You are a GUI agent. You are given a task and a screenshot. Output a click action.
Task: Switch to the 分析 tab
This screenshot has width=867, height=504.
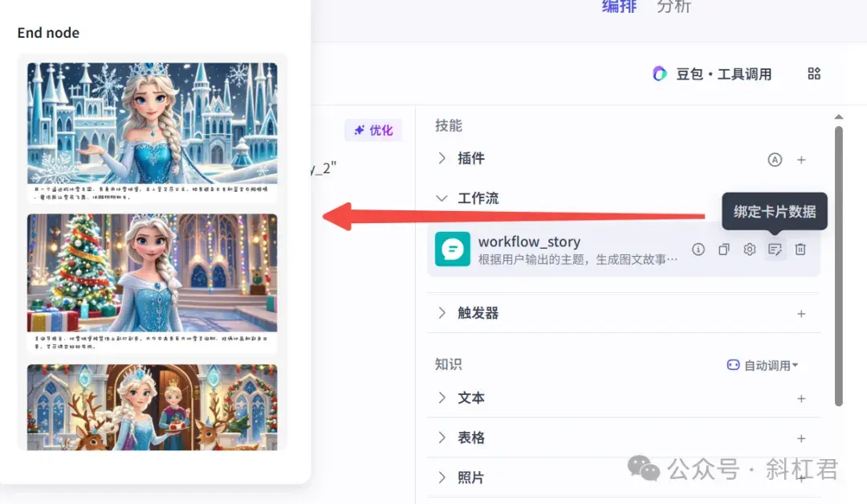(x=674, y=6)
